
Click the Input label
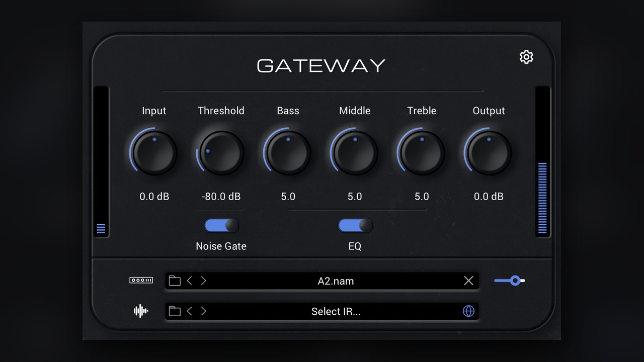154,111
